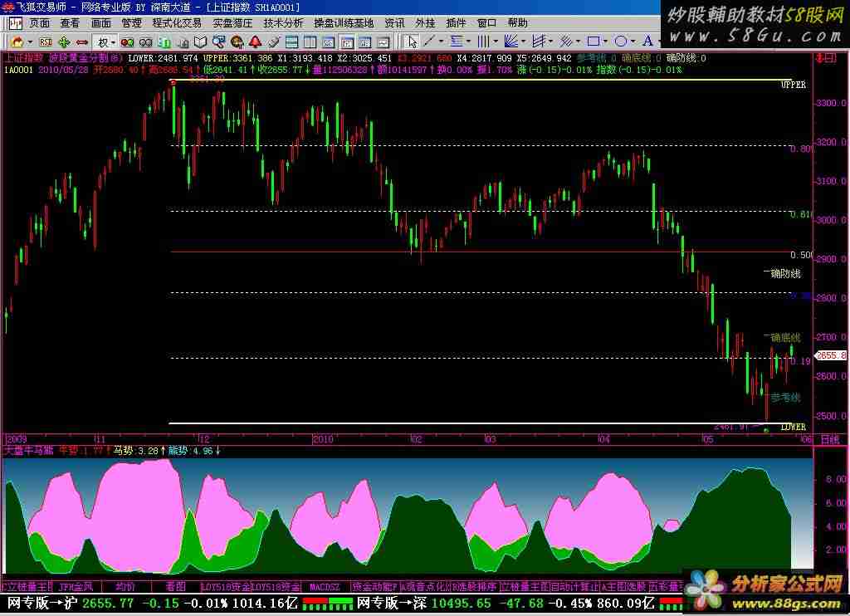Click the green four-way move arrows icon
Viewport: 850px width, 616px height.
tap(64, 42)
